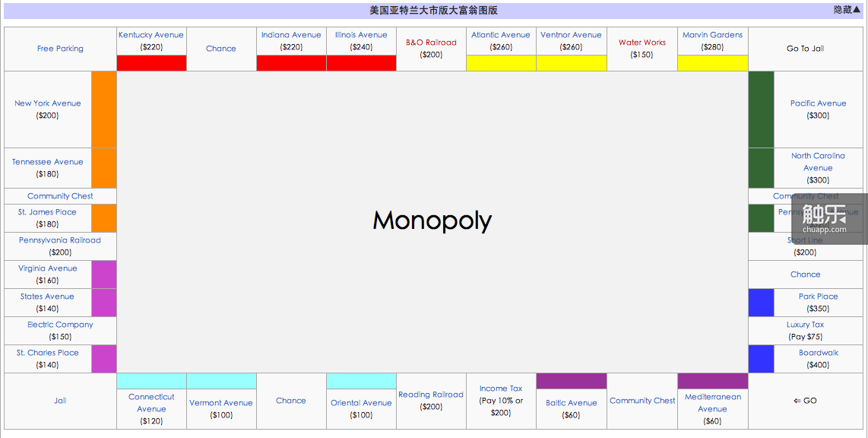The image size is (868, 438).
Task: Open the Electric Company link
Action: pos(60,325)
